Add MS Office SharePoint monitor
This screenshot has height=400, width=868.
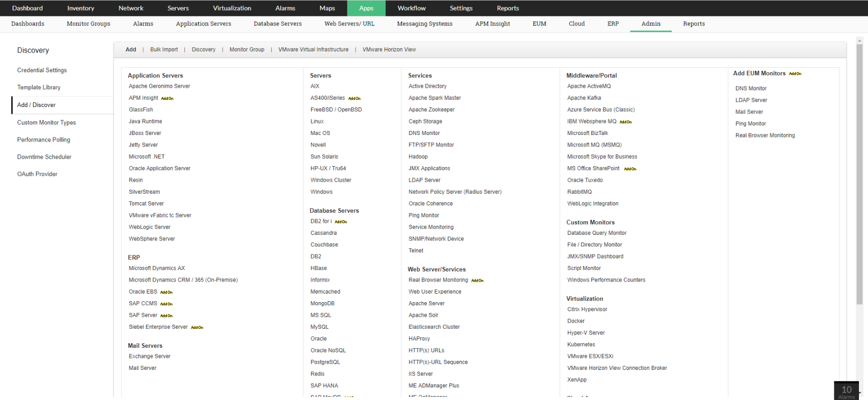click(x=593, y=169)
